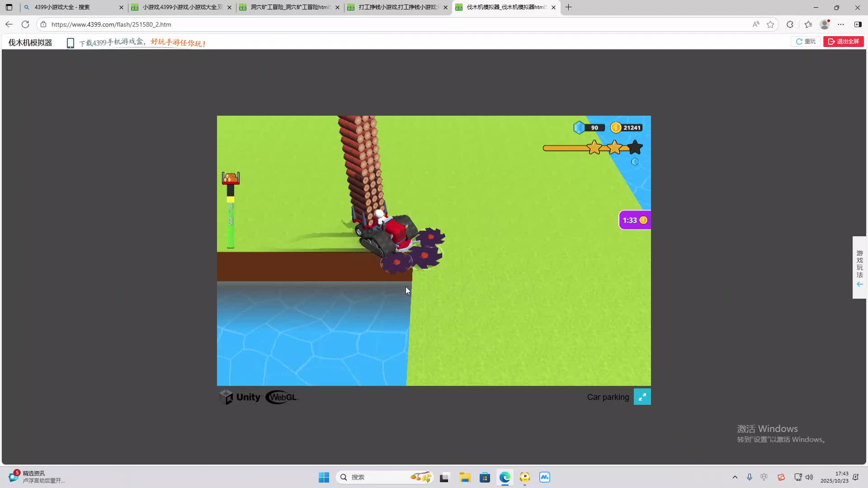Open the Windows Start menu
The height and width of the screenshot is (488, 868).
point(324,477)
